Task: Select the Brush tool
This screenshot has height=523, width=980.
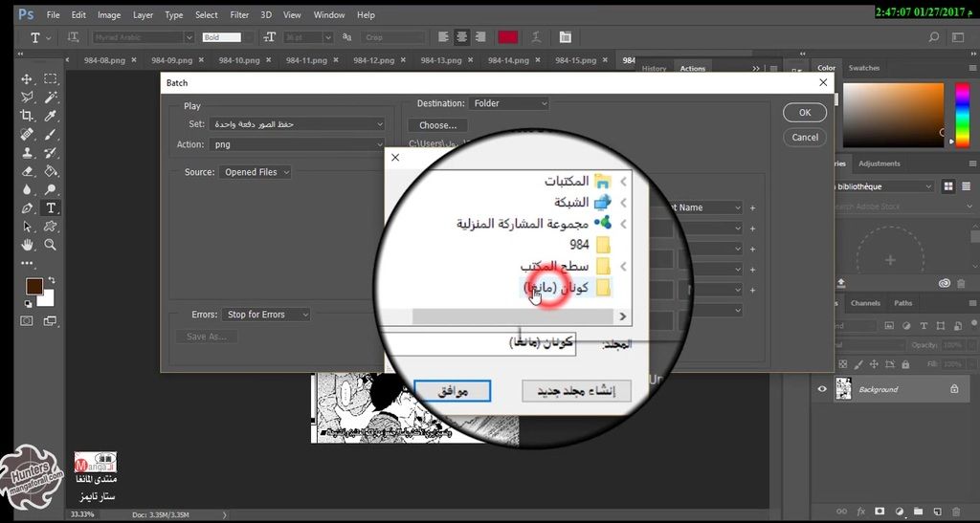Action: tap(51, 134)
